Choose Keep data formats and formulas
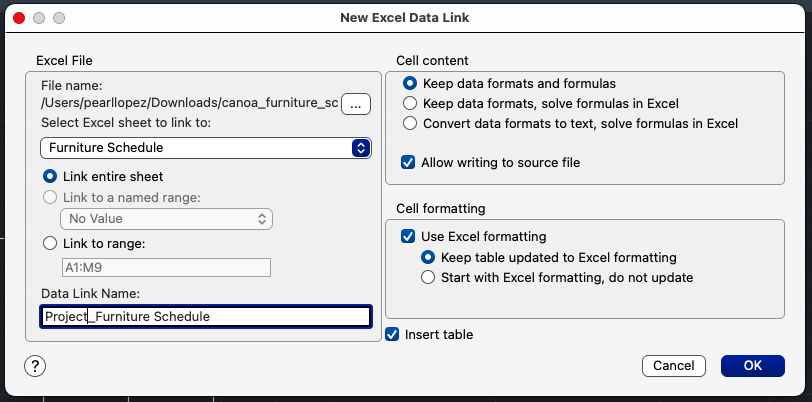Viewport: 812px width, 402px height. (x=410, y=83)
